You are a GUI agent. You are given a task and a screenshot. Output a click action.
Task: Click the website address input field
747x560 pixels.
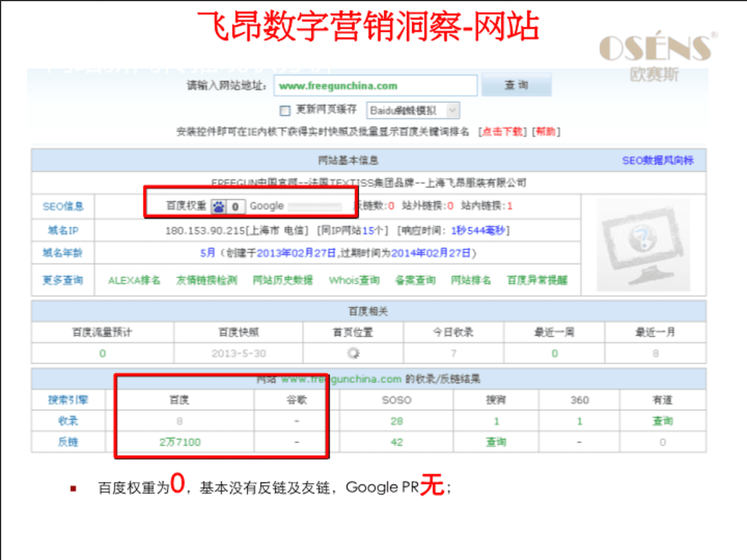[x=375, y=86]
